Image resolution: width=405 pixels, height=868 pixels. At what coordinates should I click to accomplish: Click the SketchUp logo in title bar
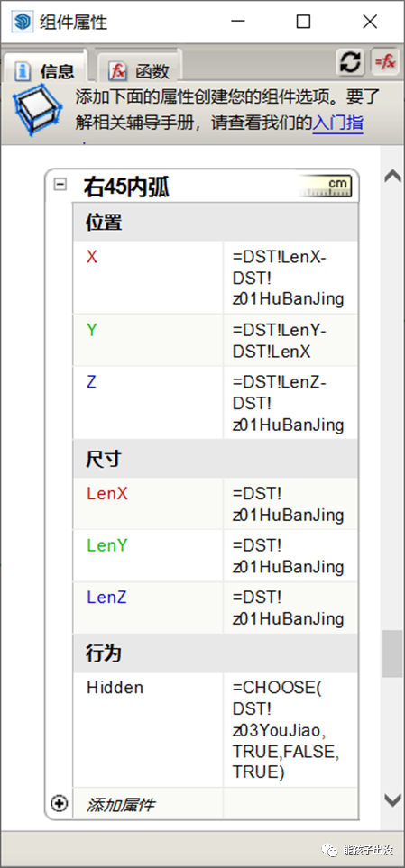click(22, 22)
